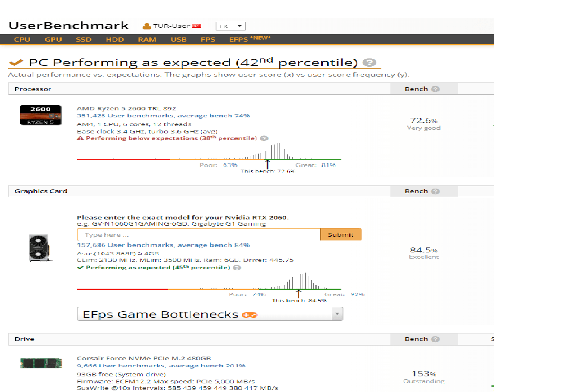Click the PC Performing as expected headline
The image size is (585, 392).
[193, 62]
